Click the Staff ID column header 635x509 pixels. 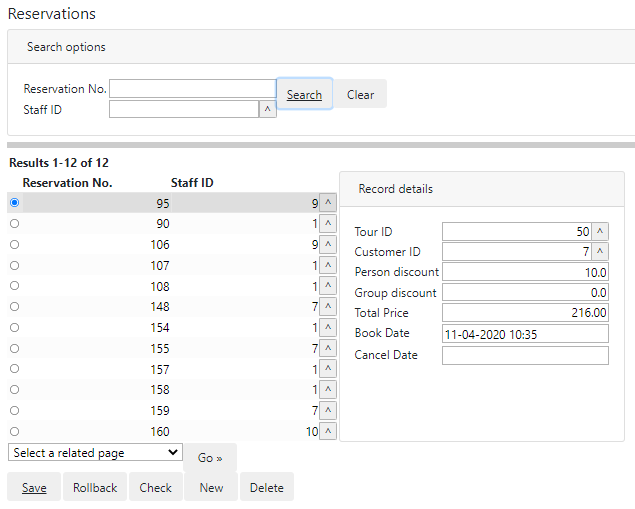192,183
